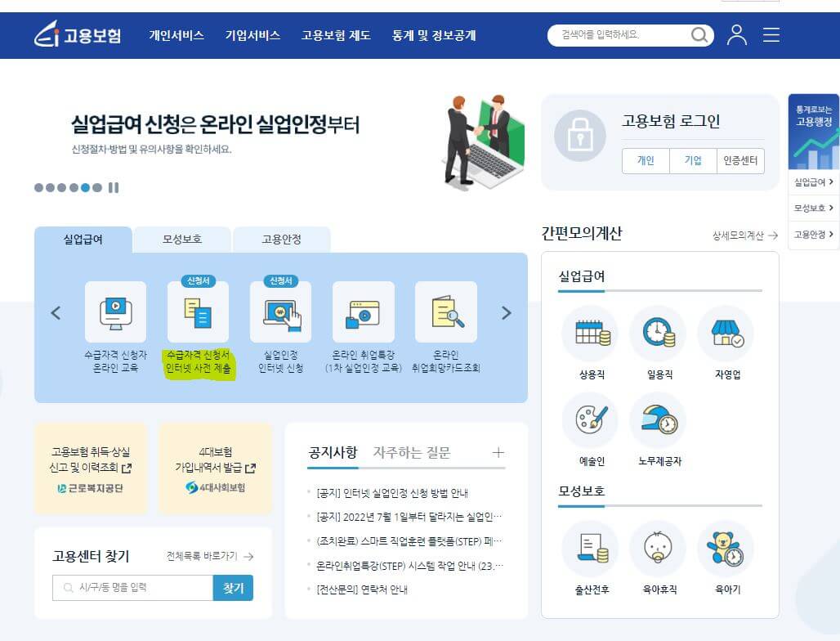Click the 수급자격 신청자 온라인 교육 icon
Screen dimensions: 840x641
point(115,312)
